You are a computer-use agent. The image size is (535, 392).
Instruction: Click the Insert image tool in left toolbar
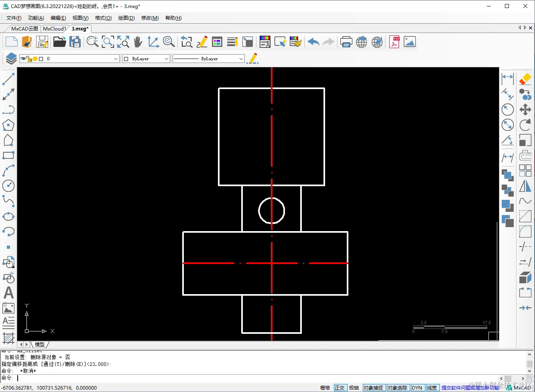(8, 308)
